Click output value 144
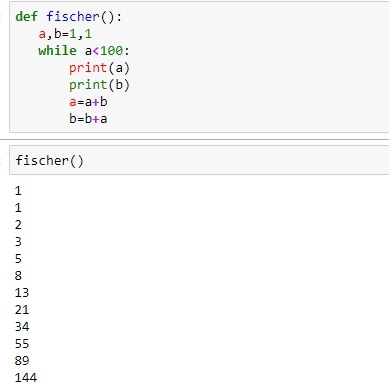Screen dimensions: 389x388 (26, 378)
